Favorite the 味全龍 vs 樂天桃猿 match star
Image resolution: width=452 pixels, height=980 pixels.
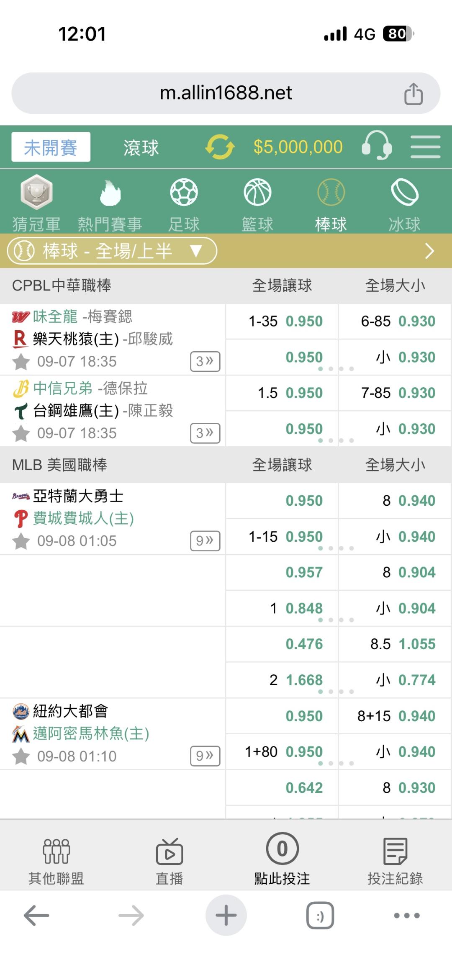21,362
